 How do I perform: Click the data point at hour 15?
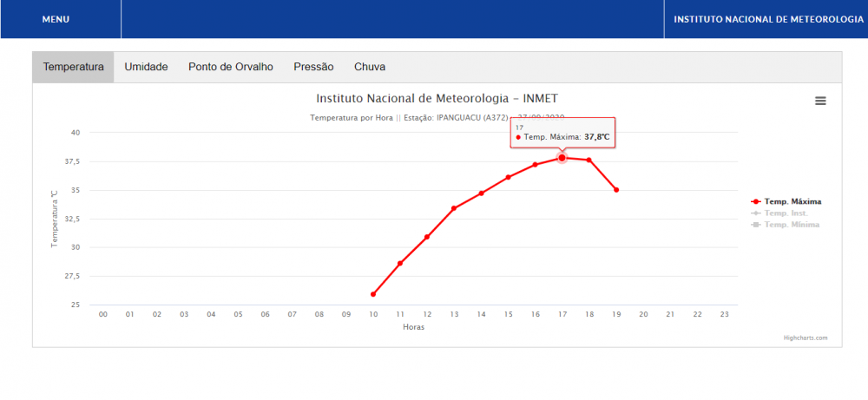point(508,177)
